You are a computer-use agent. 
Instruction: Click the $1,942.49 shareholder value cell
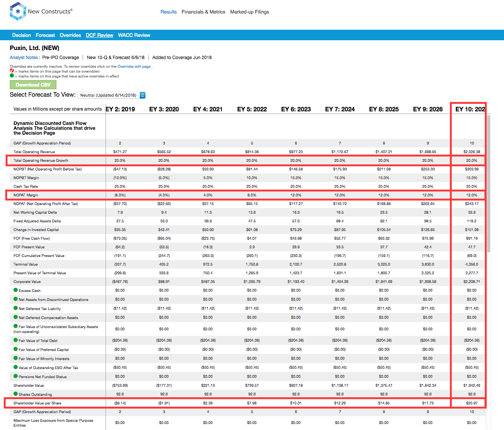tap(472, 385)
